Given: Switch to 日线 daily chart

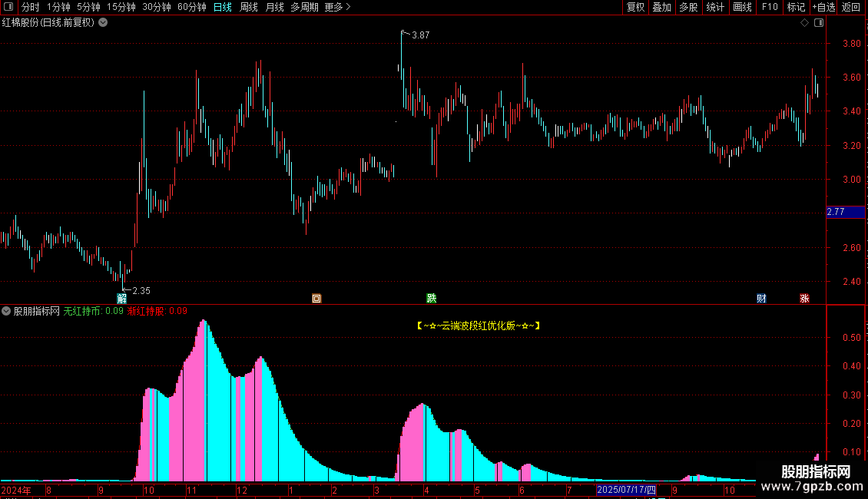Looking at the screenshot, I should click(x=223, y=7).
